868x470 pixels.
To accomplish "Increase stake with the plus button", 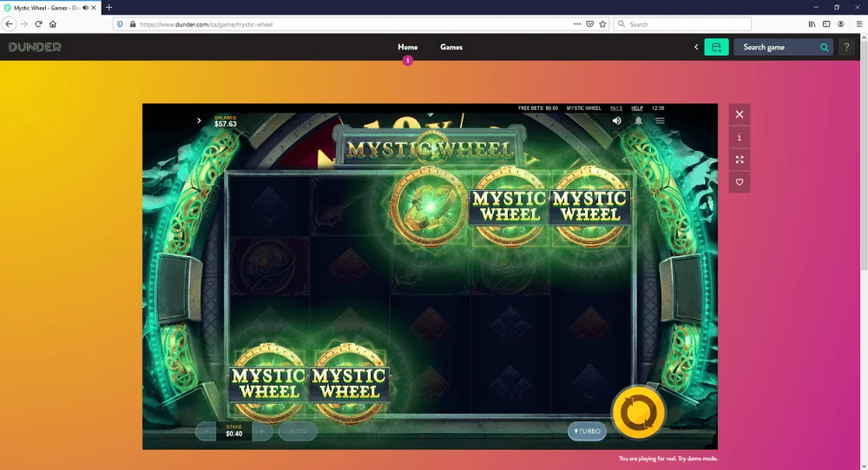I will pos(261,431).
